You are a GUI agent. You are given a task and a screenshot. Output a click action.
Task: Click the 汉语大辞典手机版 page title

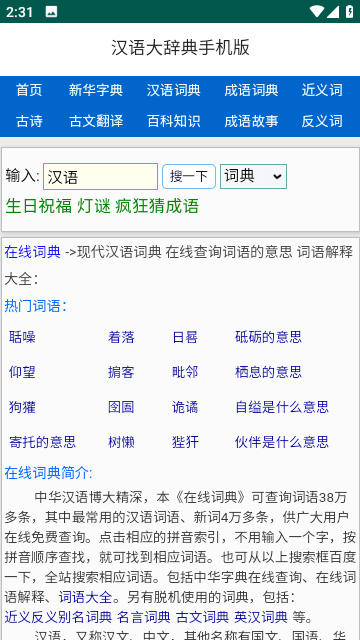180,48
